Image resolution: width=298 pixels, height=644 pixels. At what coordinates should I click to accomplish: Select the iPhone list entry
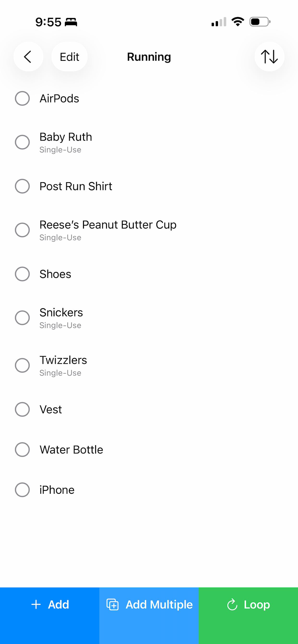(x=149, y=490)
